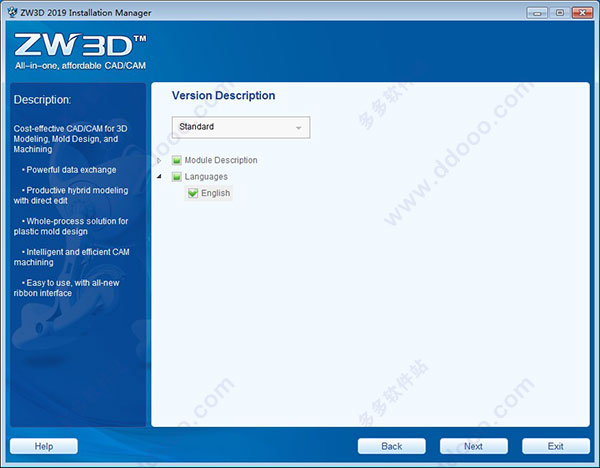Toggle the Languages checkbox

[176, 176]
